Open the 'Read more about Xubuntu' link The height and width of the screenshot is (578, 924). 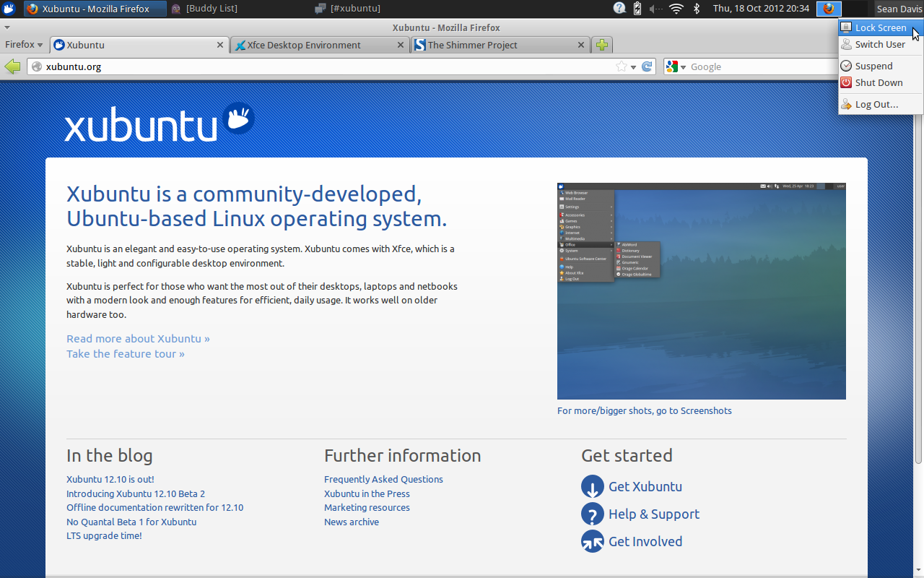[x=138, y=338]
